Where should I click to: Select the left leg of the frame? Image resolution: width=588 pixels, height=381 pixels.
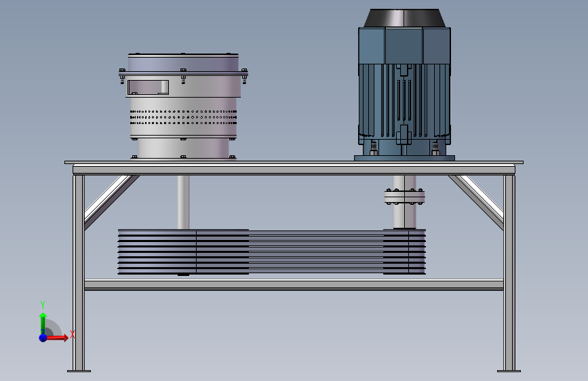pyautogui.click(x=79, y=273)
